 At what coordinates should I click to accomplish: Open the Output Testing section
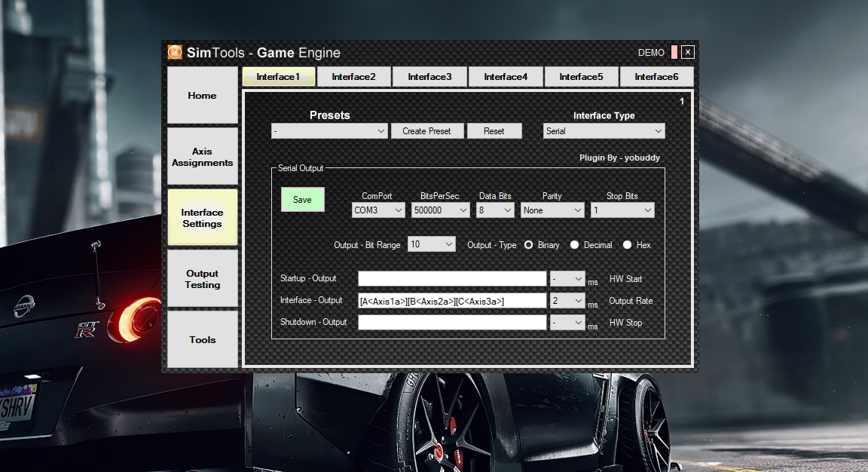[x=203, y=279]
